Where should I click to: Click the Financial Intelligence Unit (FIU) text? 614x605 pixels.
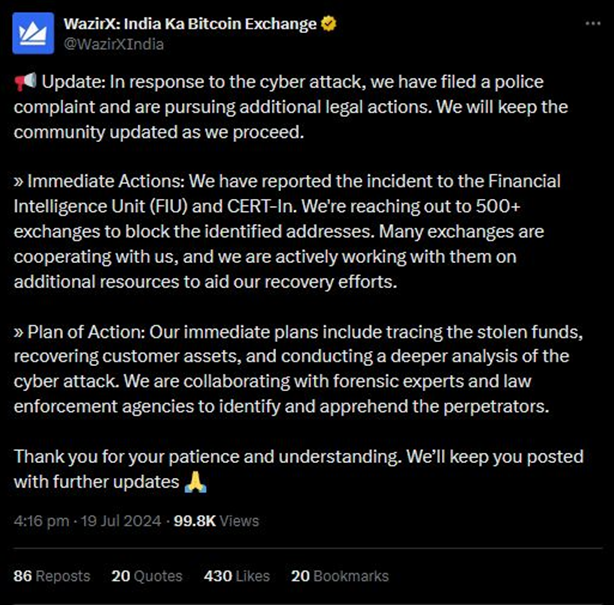[x=120, y=207]
